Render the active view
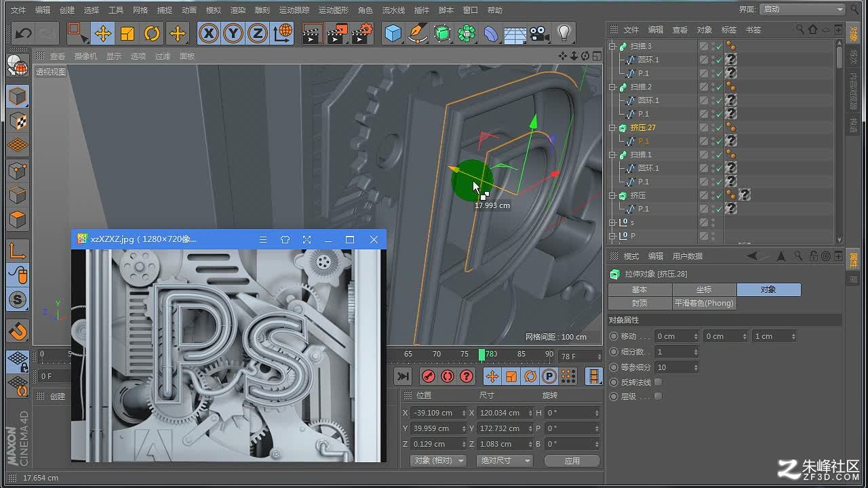 [x=313, y=33]
